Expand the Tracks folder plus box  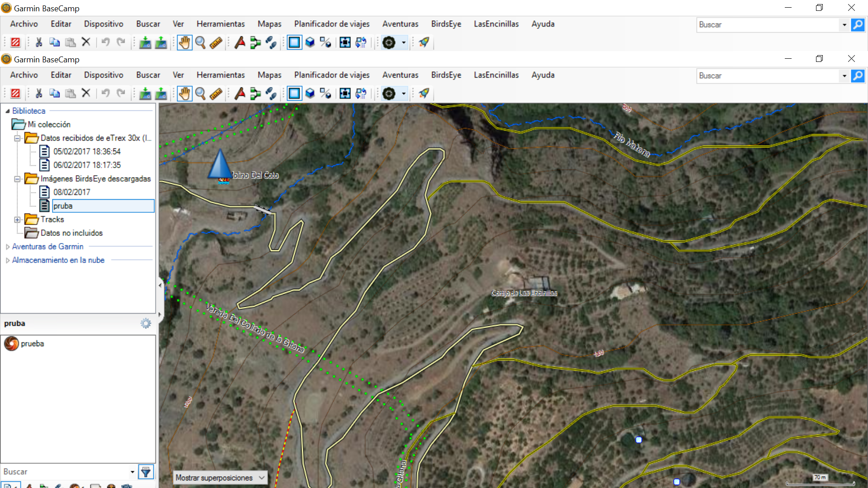click(17, 220)
